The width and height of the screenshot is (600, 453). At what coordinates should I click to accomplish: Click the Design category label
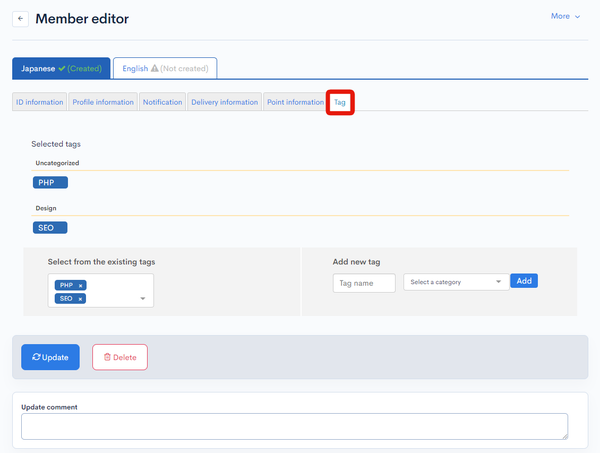[46, 208]
